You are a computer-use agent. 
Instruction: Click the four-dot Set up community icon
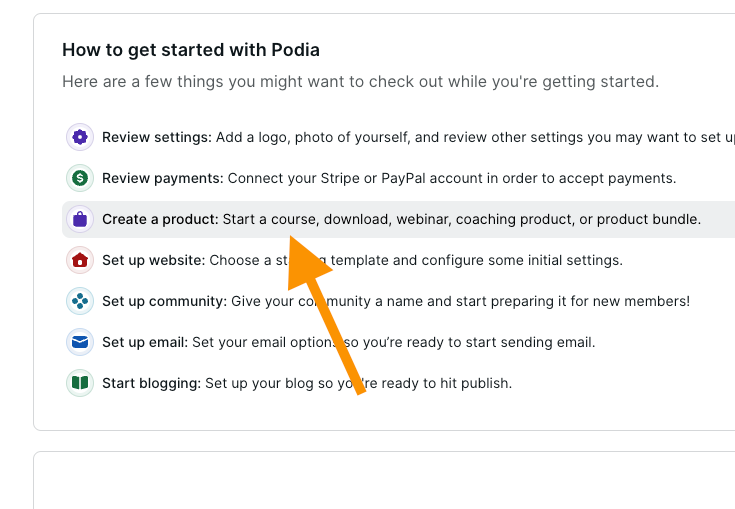(x=80, y=301)
